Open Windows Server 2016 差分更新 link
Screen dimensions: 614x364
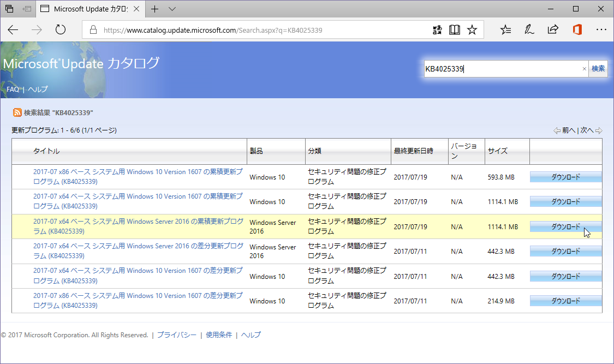138,251
